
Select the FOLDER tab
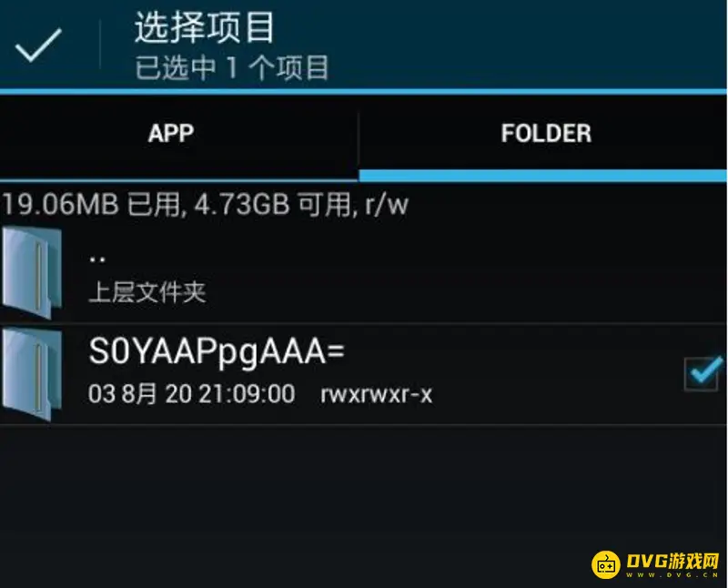coord(546,134)
